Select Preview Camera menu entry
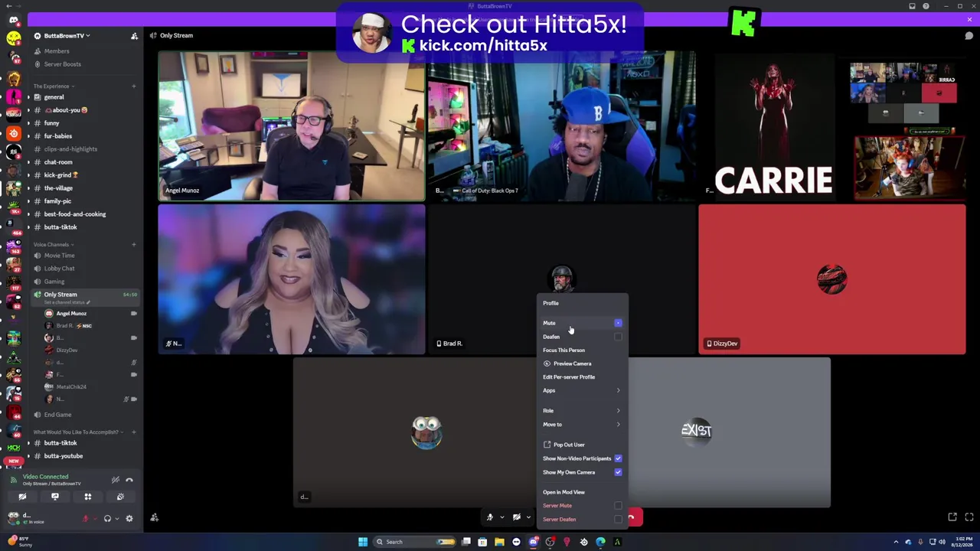The image size is (980, 551). click(582, 364)
